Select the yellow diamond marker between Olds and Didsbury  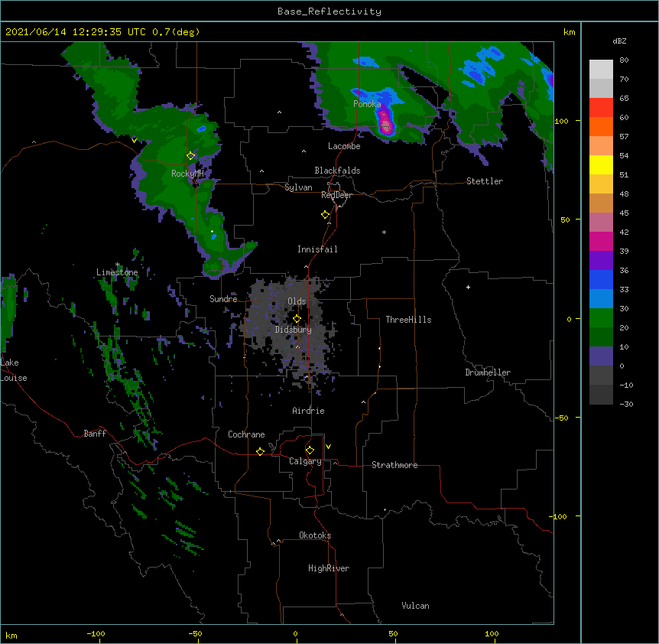[x=297, y=318]
